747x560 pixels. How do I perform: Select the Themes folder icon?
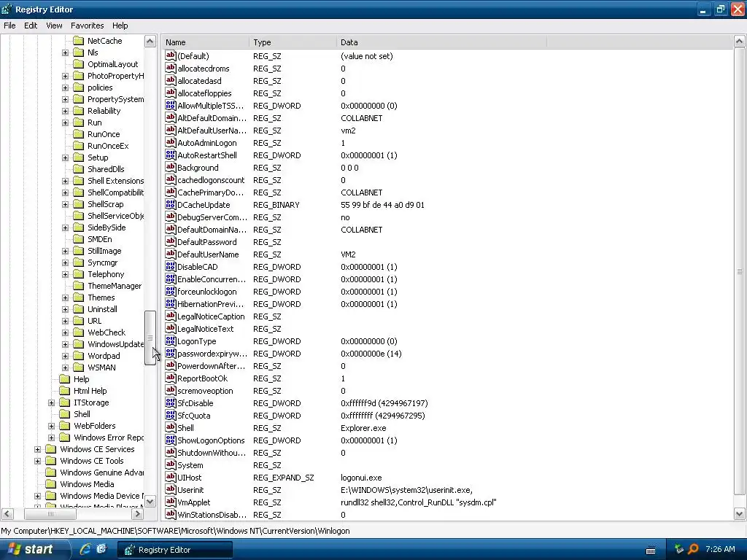tap(79, 297)
